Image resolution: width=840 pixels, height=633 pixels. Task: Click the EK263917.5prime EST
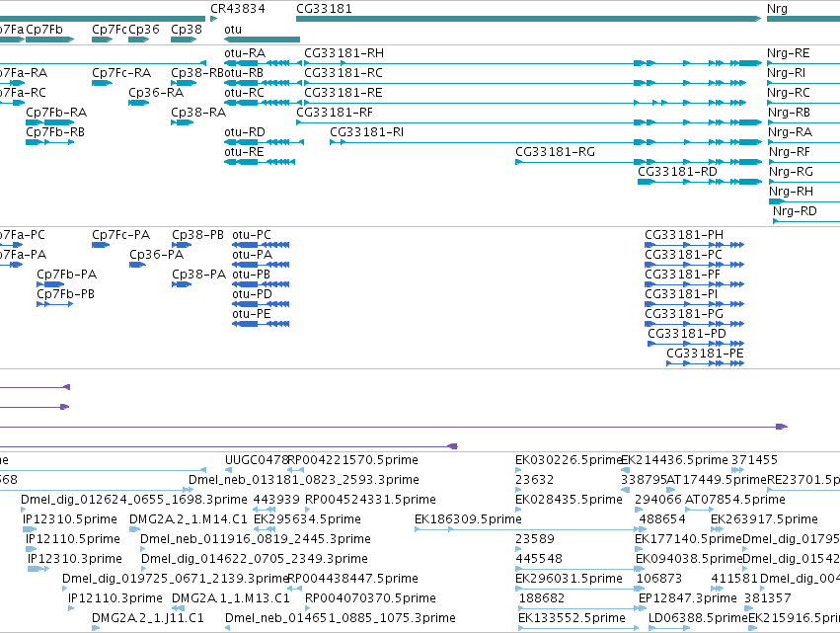click(x=717, y=529)
